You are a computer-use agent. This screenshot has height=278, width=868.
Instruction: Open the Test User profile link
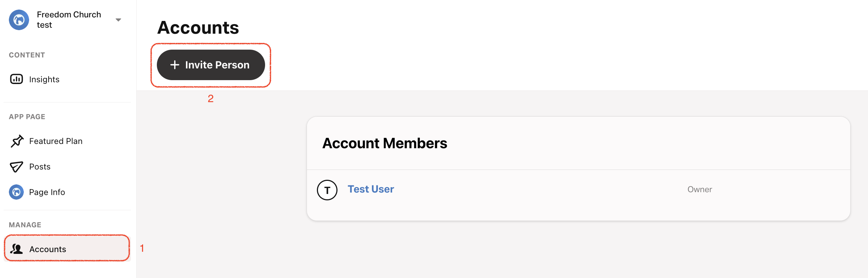(371, 189)
